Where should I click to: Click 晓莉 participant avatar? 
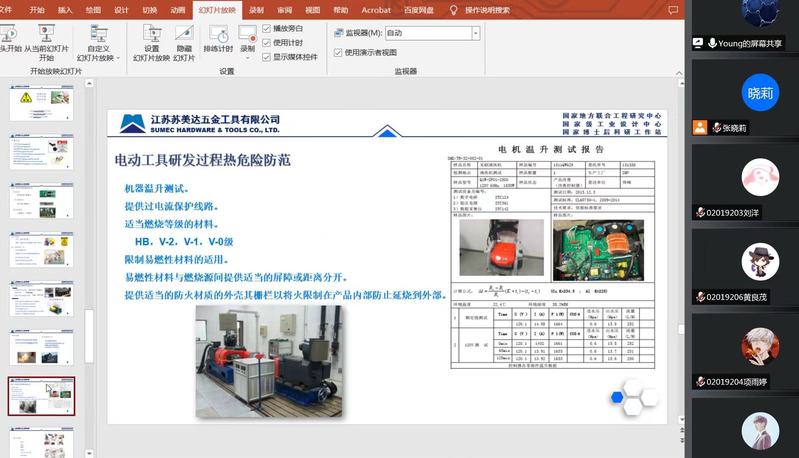pos(760,93)
